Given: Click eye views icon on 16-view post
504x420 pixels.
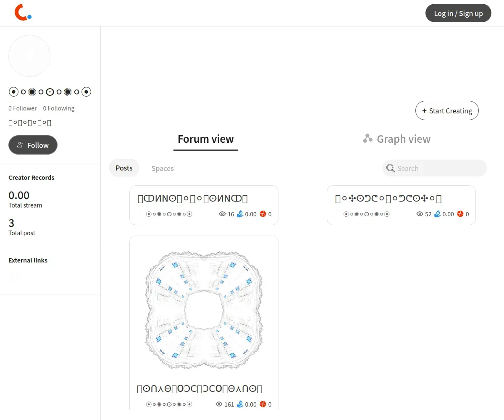Looking at the screenshot, I should click(223, 214).
